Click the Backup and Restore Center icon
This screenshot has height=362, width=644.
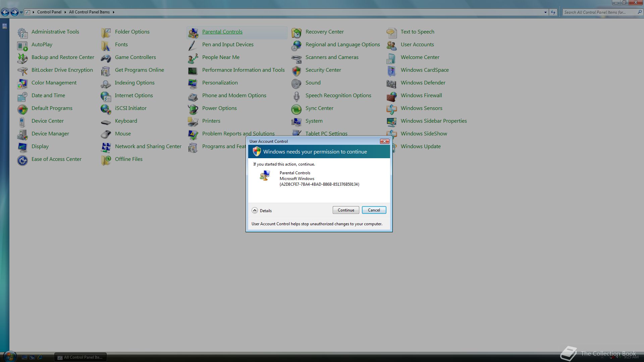click(22, 58)
